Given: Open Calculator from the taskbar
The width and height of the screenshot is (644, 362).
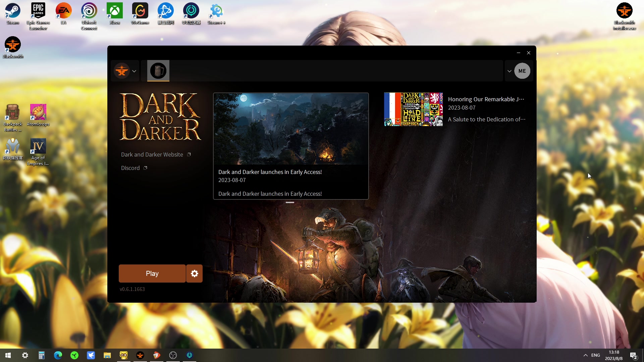Looking at the screenshot, I should coord(42,355).
